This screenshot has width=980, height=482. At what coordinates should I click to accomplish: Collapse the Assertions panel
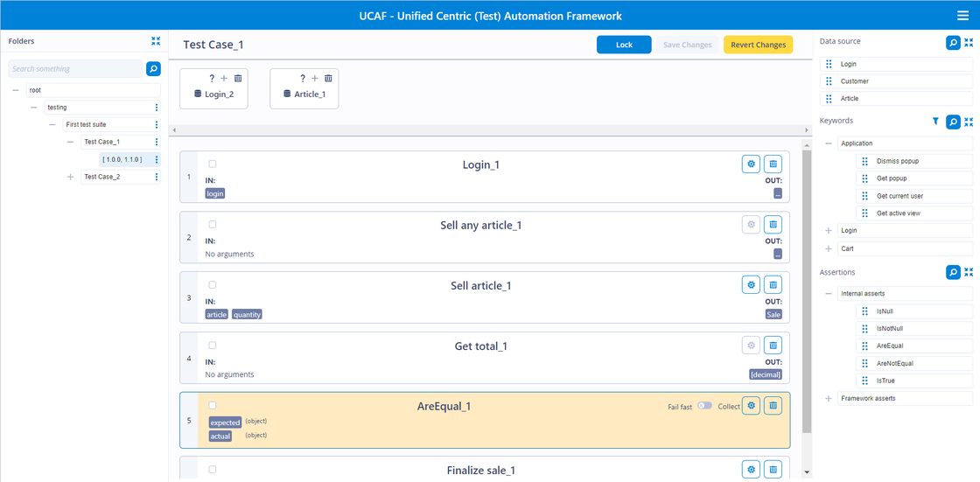(x=969, y=272)
